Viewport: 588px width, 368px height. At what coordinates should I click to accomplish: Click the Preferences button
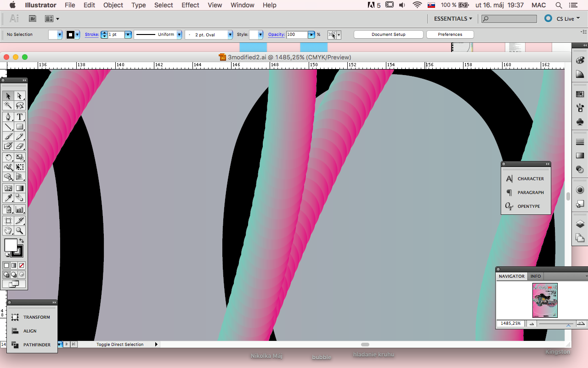[450, 34]
